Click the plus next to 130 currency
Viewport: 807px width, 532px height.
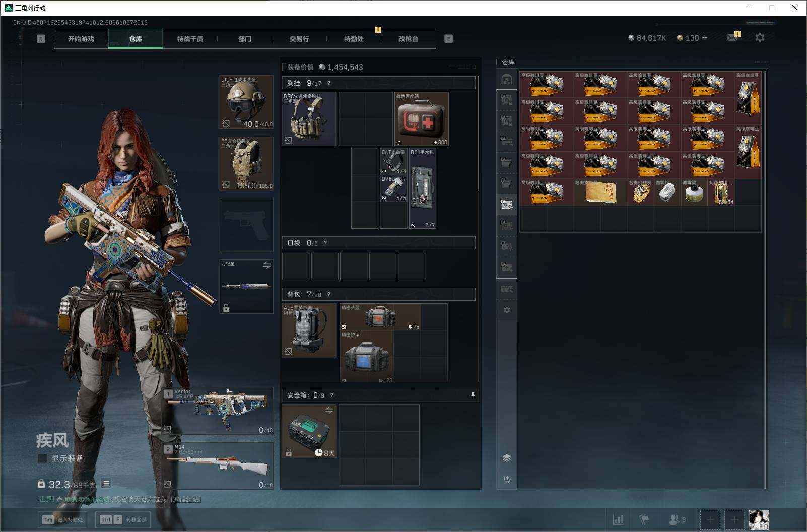coord(705,38)
